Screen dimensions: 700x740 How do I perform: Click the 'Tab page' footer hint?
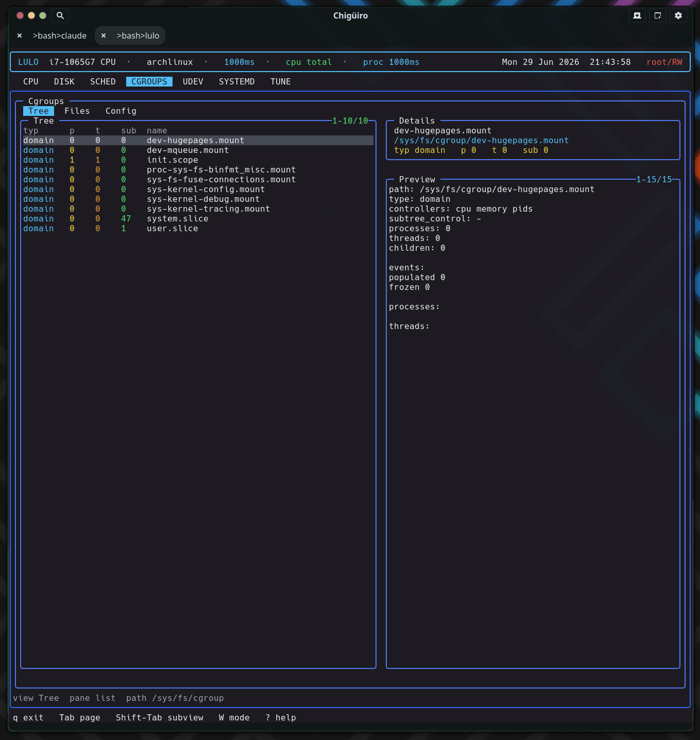point(80,717)
